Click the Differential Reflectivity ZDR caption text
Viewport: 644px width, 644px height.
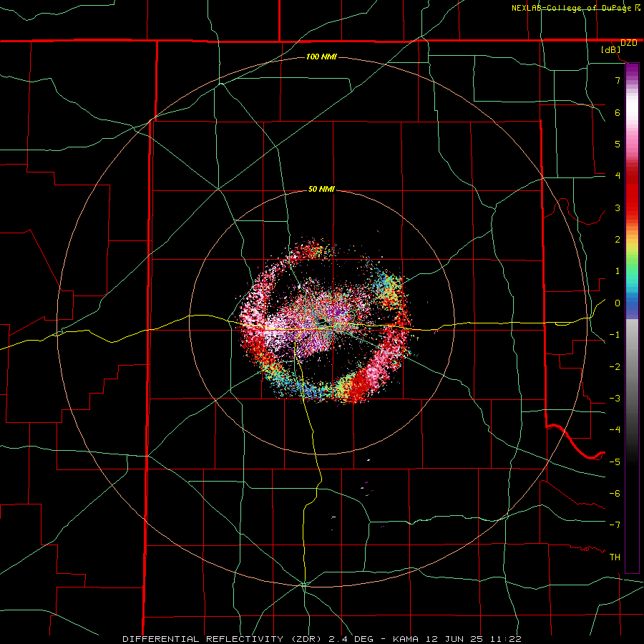322,639
